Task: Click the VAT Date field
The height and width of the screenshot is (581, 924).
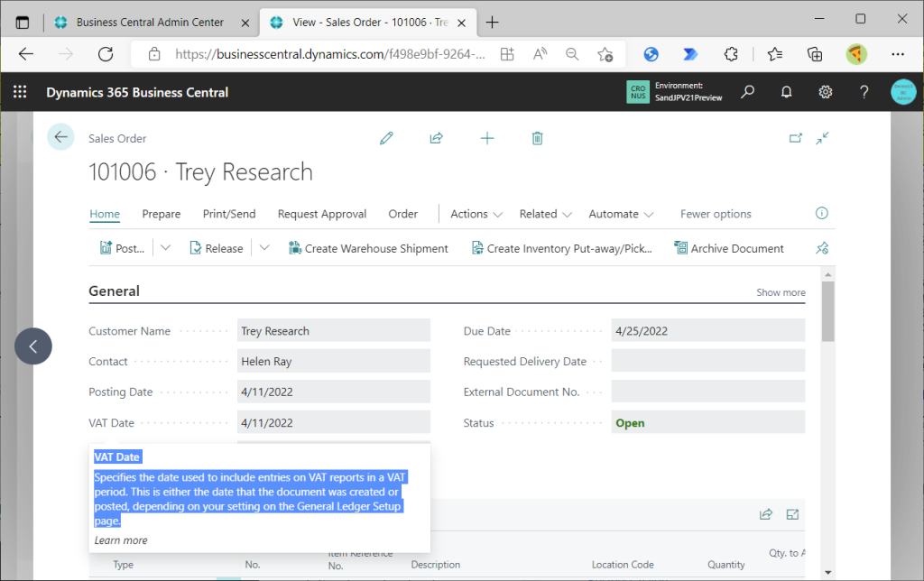Action: (334, 422)
